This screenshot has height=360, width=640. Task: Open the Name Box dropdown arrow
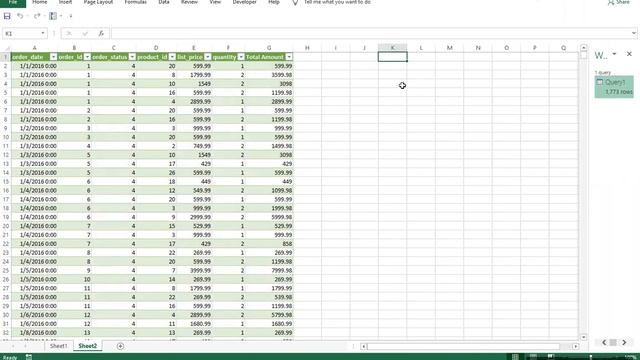click(x=42, y=33)
